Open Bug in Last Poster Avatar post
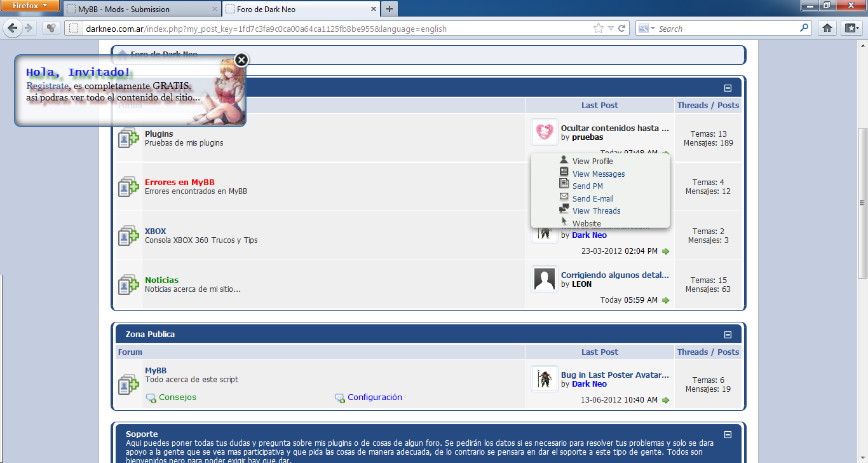 pyautogui.click(x=615, y=375)
